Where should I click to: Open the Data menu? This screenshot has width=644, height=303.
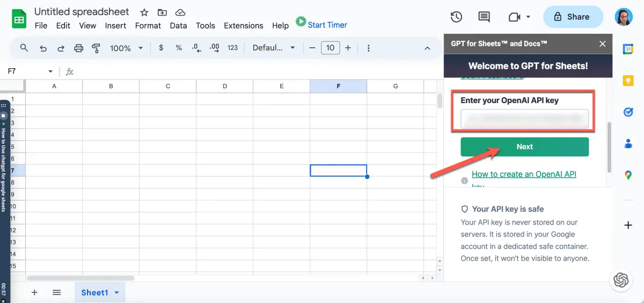click(x=178, y=25)
